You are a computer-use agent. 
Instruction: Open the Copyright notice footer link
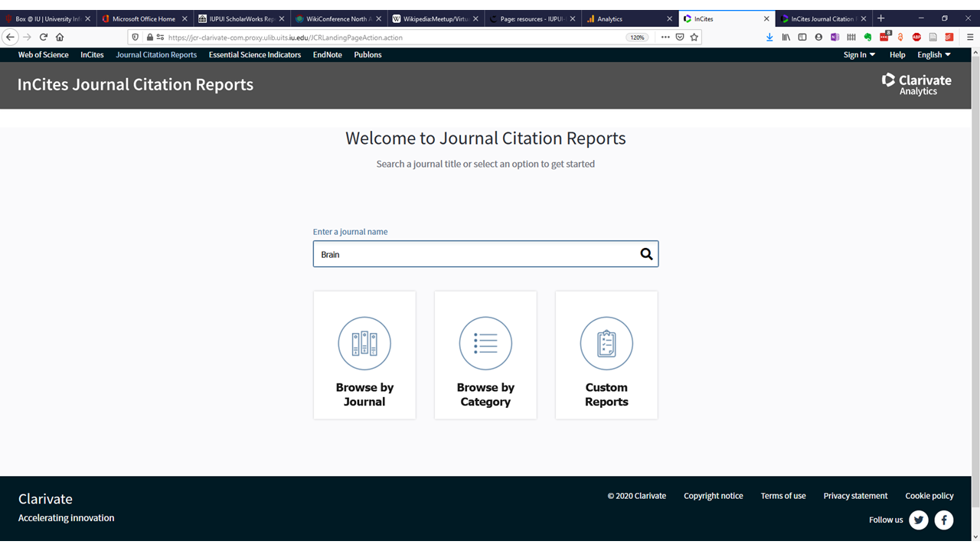[714, 496]
